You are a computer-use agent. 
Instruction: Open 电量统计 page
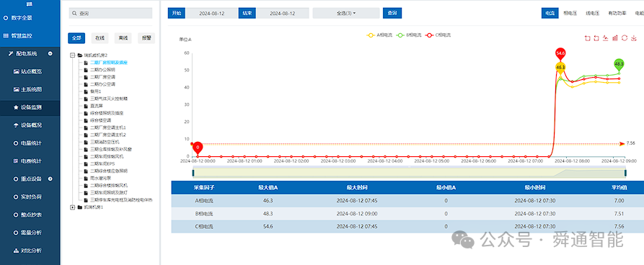[x=30, y=143]
